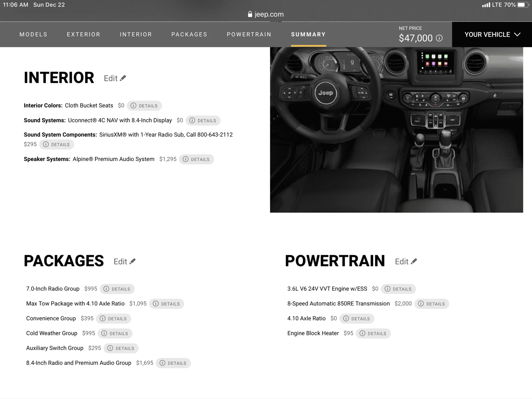Click the Cold Weather Group text
Screen dimensions: 532x399
pos(52,333)
